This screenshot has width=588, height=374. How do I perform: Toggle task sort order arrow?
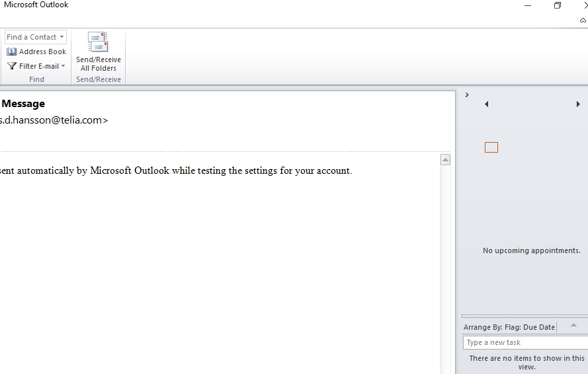(573, 325)
